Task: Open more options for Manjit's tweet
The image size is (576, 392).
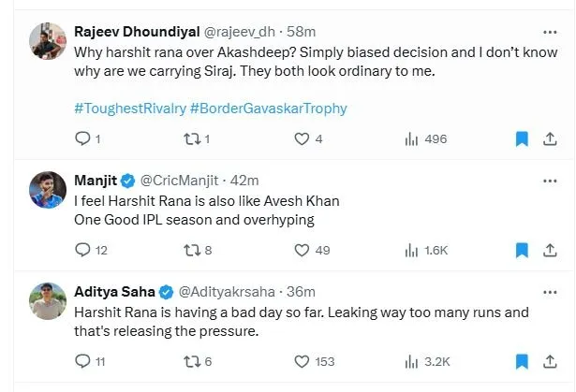Action: point(550,179)
